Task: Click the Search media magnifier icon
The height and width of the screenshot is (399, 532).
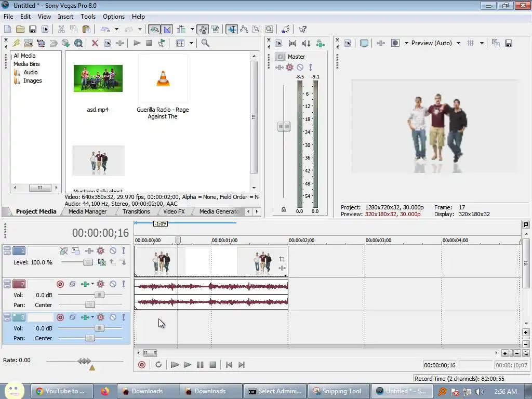Action: pyautogui.click(x=205, y=43)
